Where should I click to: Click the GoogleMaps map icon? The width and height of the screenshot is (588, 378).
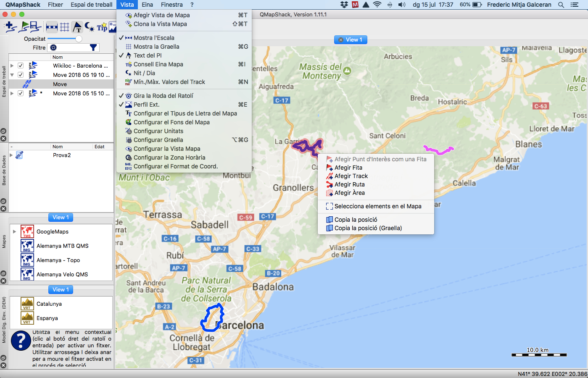[x=27, y=231]
